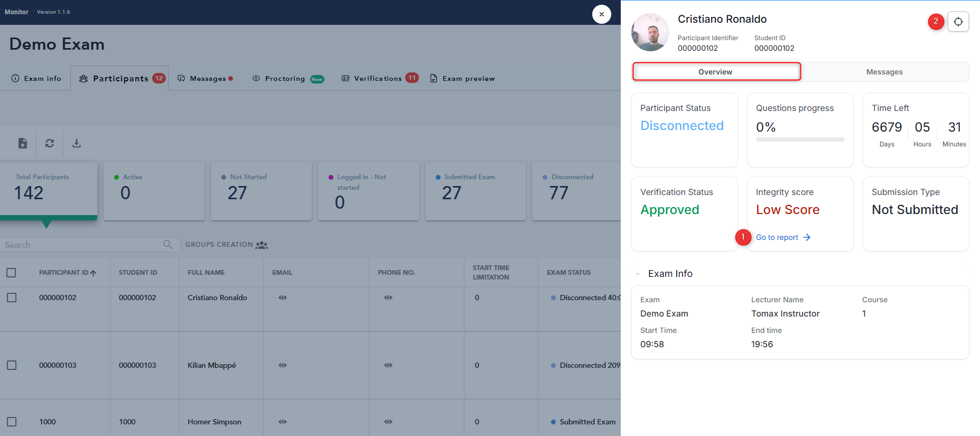The image size is (980, 436).
Task: Click the Approved verification status
Action: [670, 210]
